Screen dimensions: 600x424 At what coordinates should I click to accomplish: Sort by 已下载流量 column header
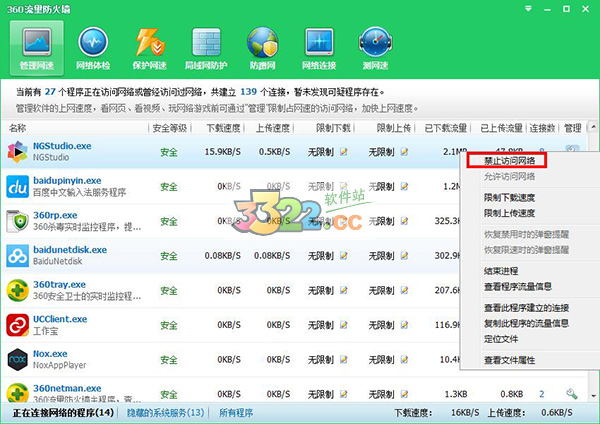445,128
